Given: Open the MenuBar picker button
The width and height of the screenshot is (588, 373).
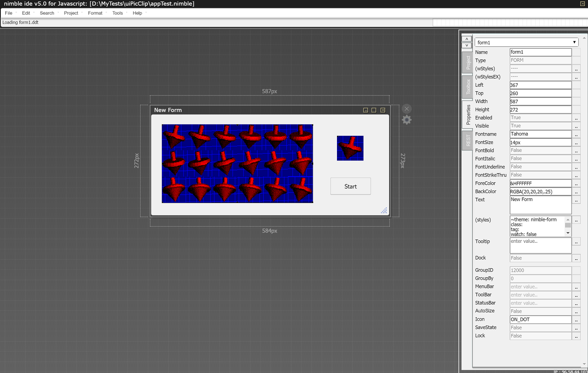Looking at the screenshot, I should [x=576, y=287].
